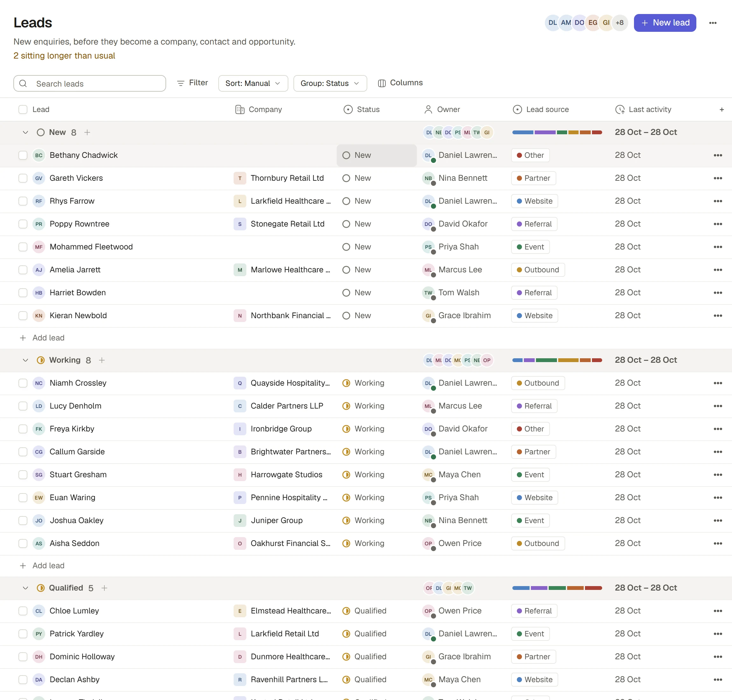The image size is (732, 700).
Task: Open row menu for Lucy Denholm
Action: click(717, 406)
